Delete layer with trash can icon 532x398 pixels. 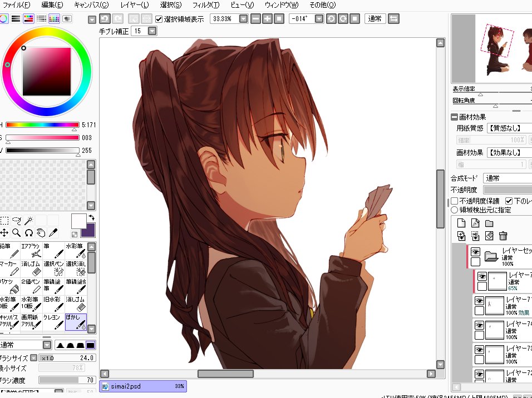(503, 236)
